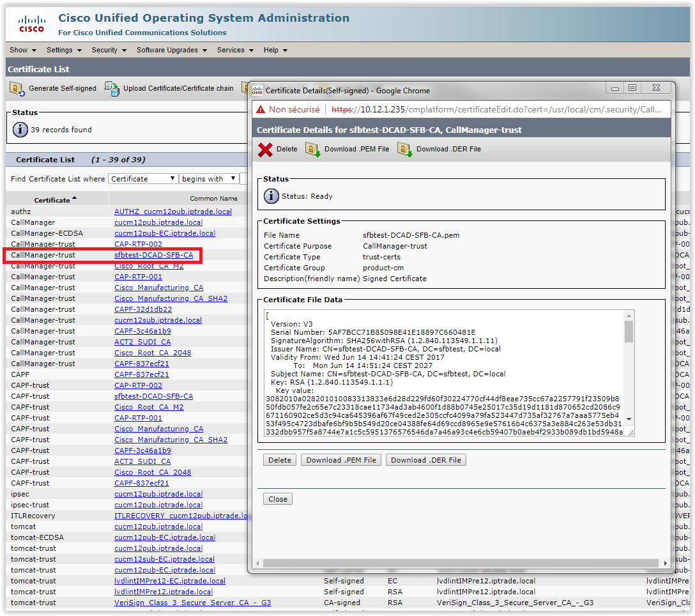695x616 pixels.
Task: Click the Generate Self-signed certificate icon
Action: click(17, 89)
